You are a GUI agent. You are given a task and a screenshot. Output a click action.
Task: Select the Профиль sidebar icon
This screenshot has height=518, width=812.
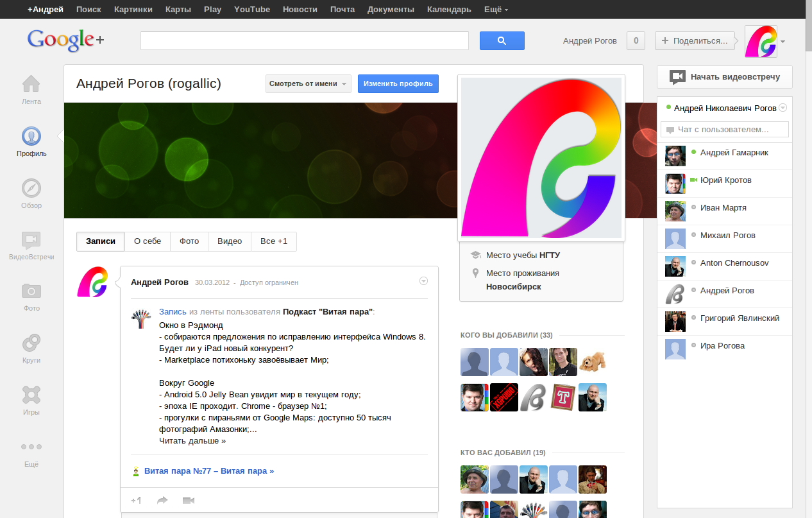click(x=31, y=136)
